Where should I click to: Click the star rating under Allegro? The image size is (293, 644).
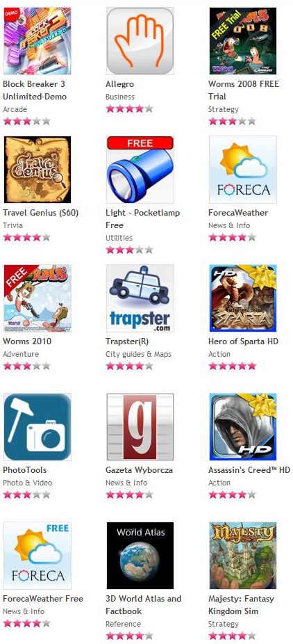point(130,108)
